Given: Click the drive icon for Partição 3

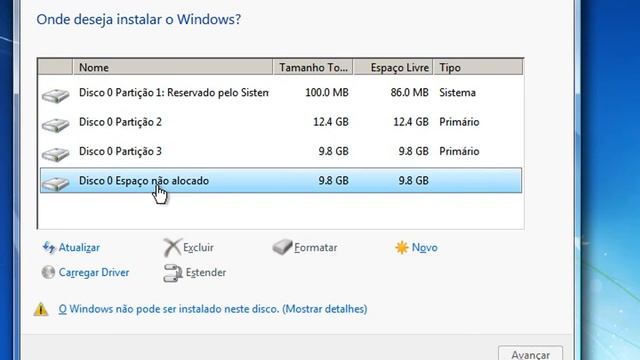Looking at the screenshot, I should (x=56, y=154).
